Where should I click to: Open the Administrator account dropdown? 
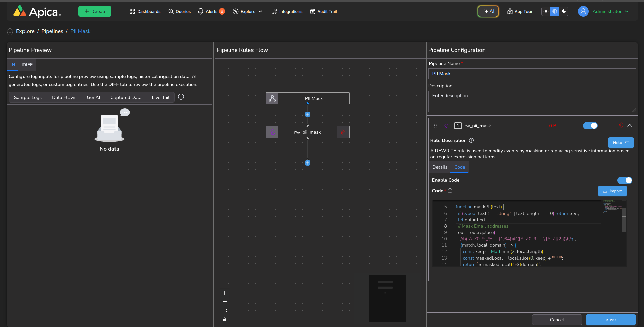[x=607, y=11]
